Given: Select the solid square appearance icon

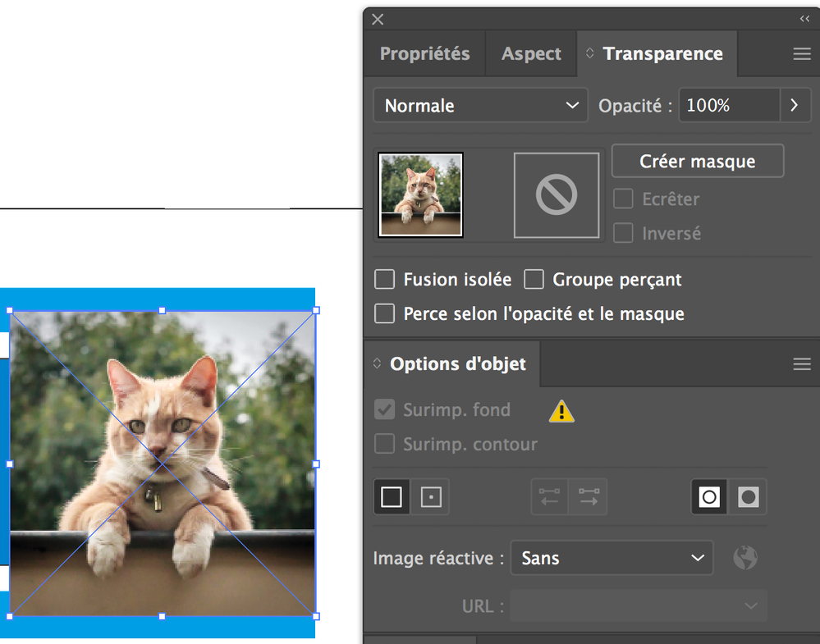Looking at the screenshot, I should (x=392, y=496).
